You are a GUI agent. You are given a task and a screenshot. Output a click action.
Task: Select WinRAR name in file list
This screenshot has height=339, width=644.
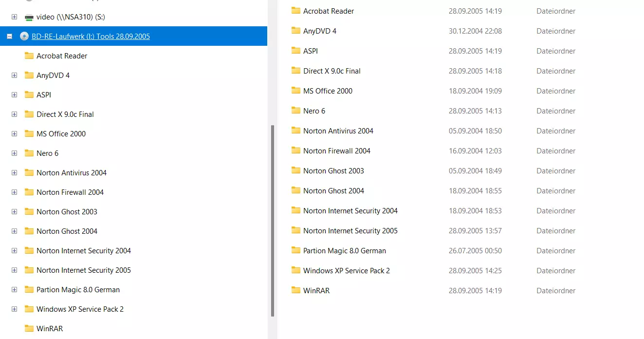tap(316, 290)
